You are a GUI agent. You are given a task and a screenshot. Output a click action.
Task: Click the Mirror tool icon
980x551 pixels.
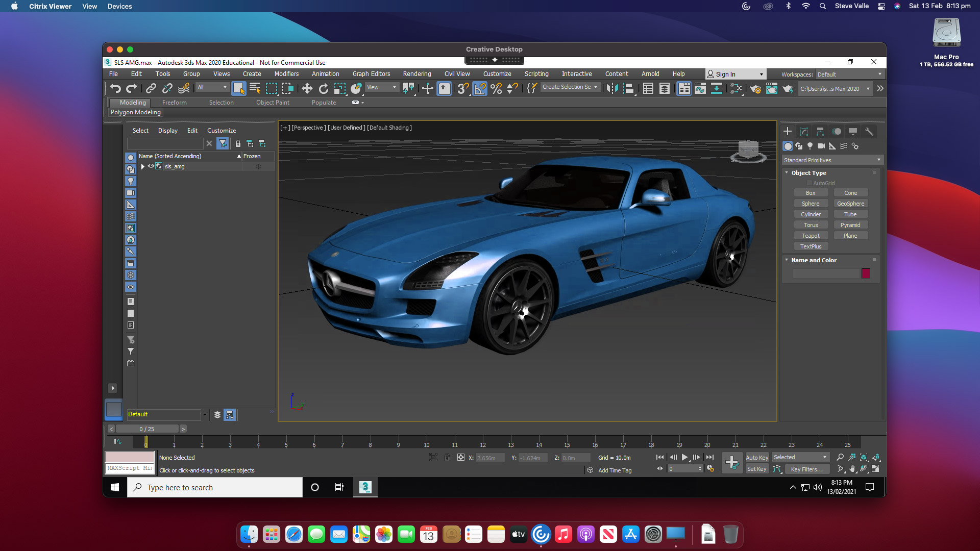click(612, 89)
